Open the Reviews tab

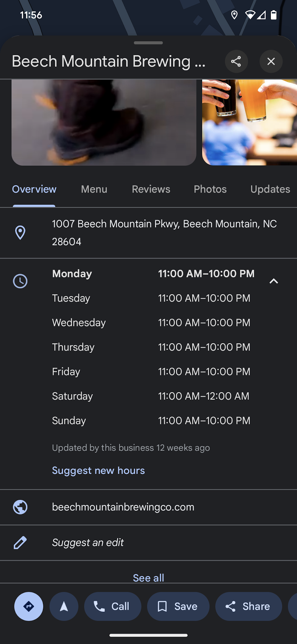coord(151,189)
